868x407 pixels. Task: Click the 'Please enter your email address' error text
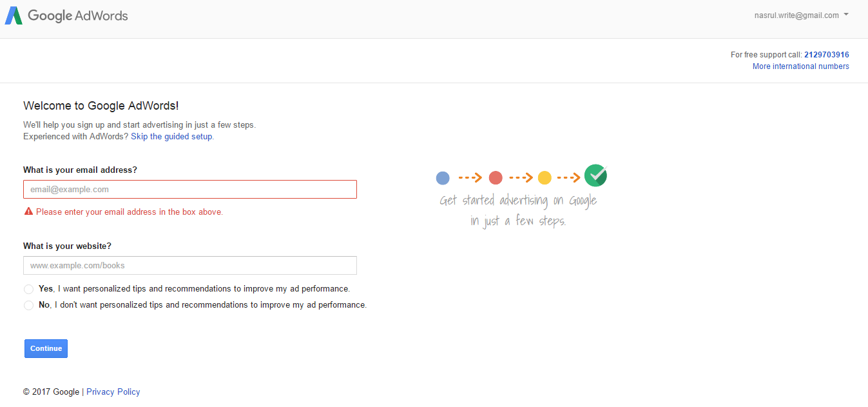(130, 212)
